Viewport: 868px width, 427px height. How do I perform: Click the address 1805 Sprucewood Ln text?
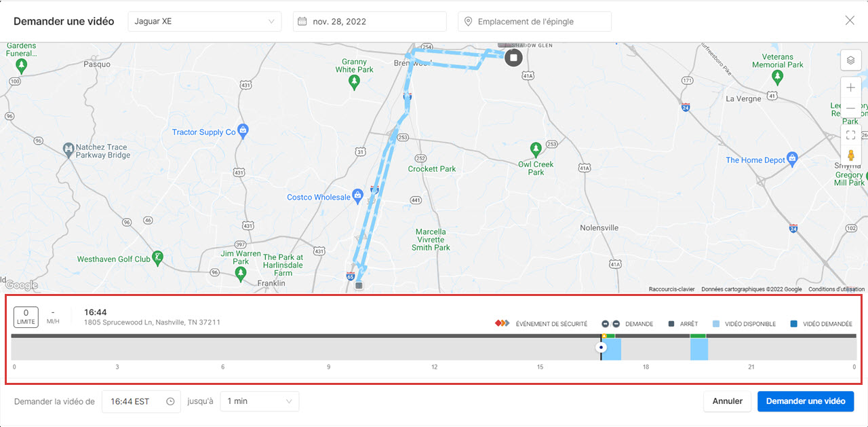click(152, 322)
